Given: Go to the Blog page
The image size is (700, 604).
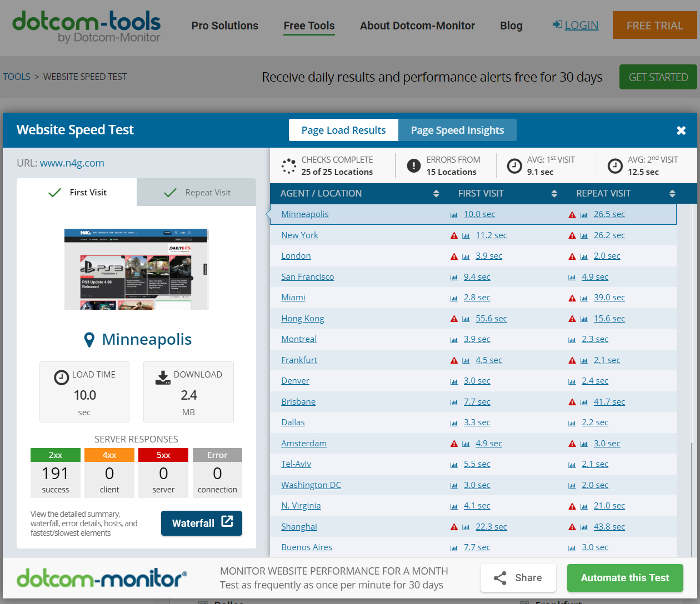Looking at the screenshot, I should [511, 26].
